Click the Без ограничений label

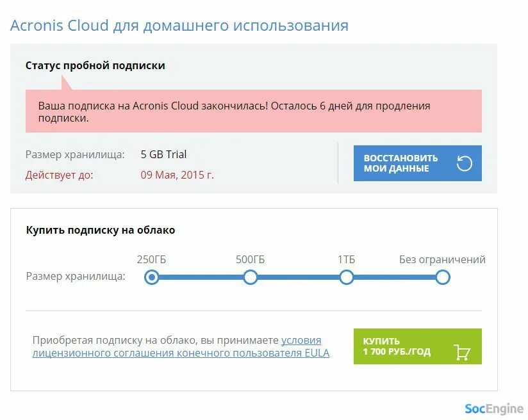coord(442,259)
